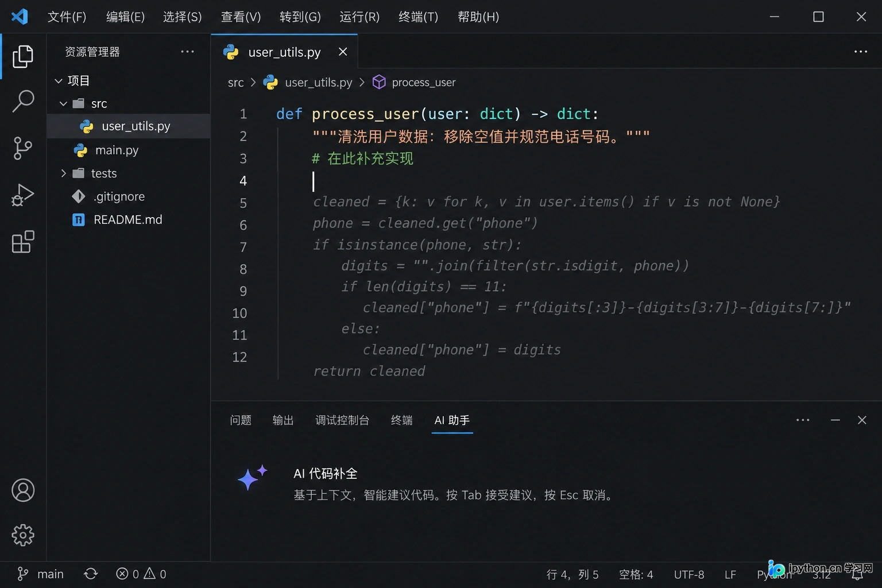The width and height of the screenshot is (882, 588).
Task: Select the AI 助手 panel tab
Action: [x=452, y=420]
